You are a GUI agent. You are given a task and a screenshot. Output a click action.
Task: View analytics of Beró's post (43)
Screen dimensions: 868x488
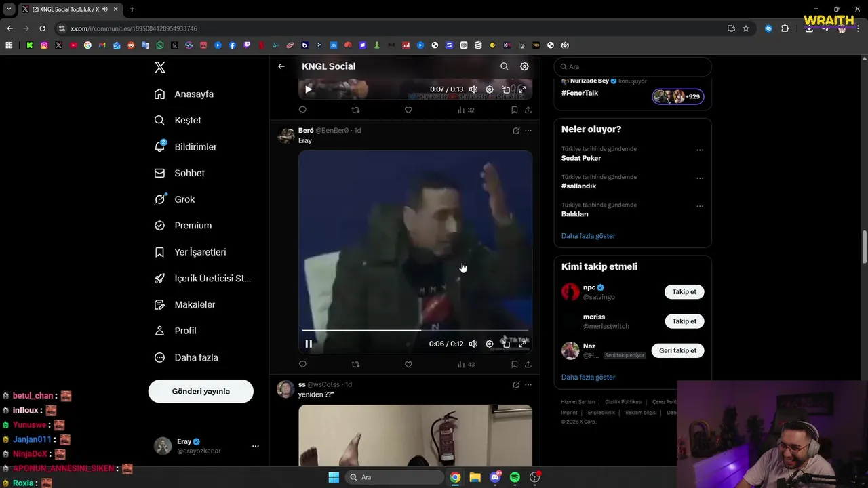pos(466,365)
